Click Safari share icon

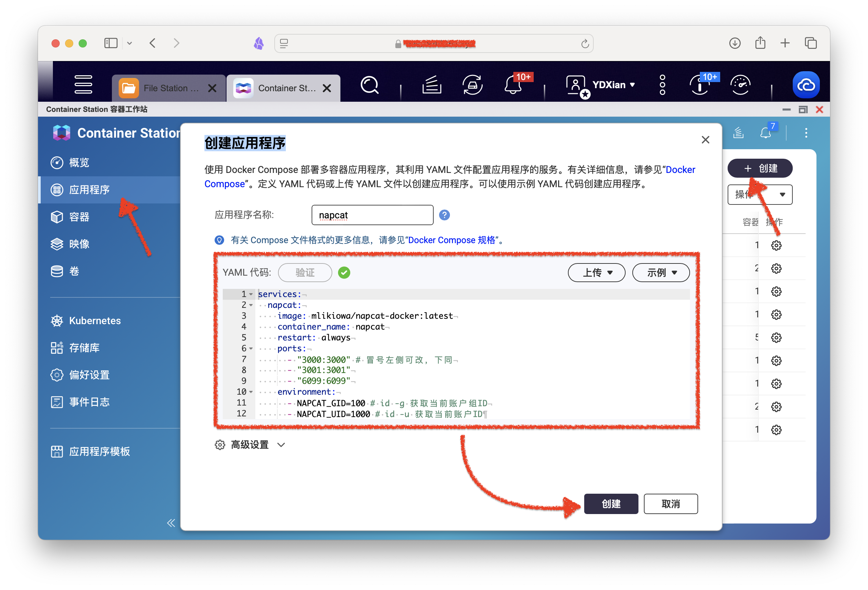pos(760,43)
